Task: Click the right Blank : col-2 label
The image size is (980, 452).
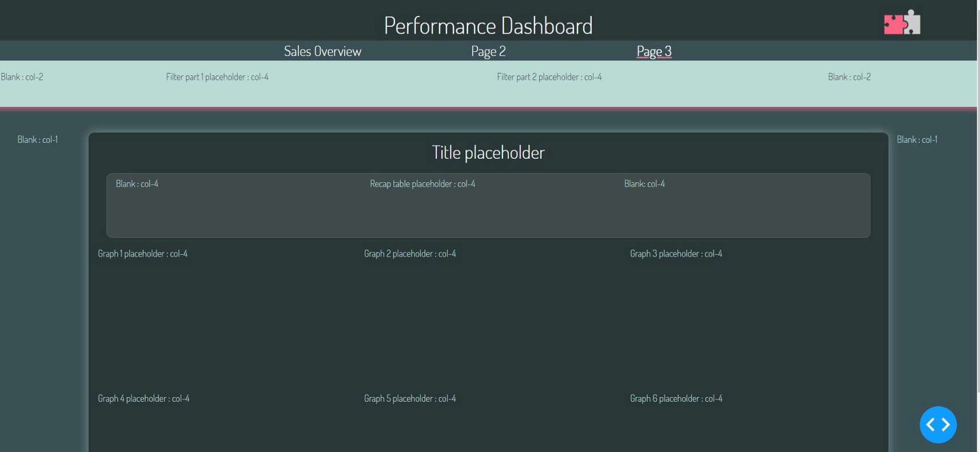Action: (850, 77)
